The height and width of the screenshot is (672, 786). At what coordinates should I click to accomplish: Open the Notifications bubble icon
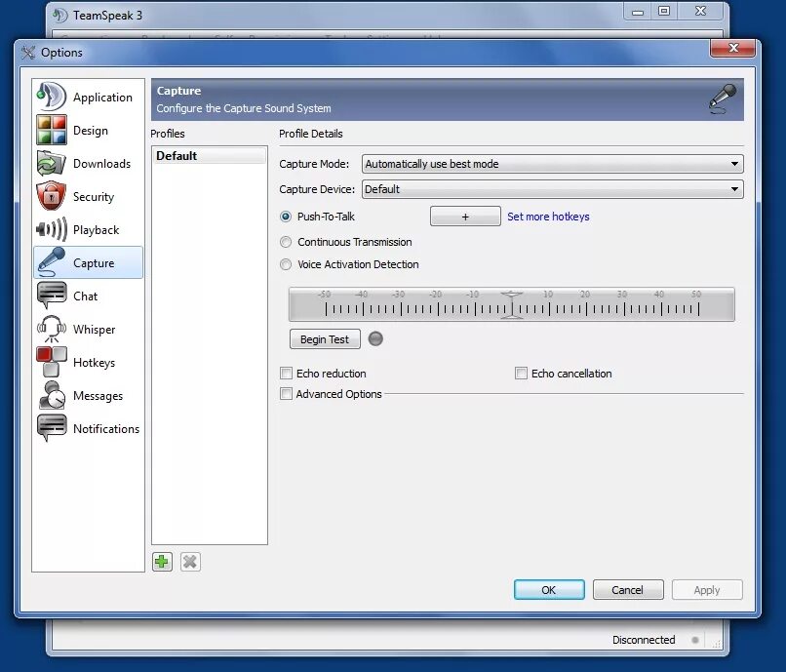pos(51,428)
